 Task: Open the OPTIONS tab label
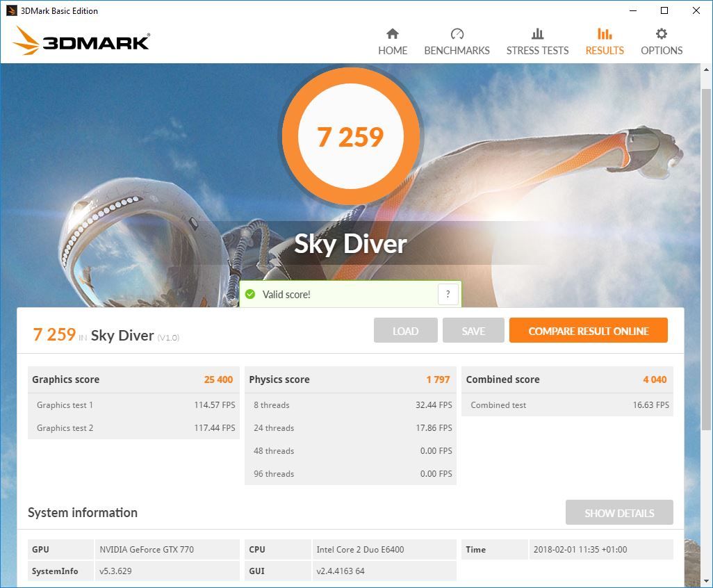[662, 51]
